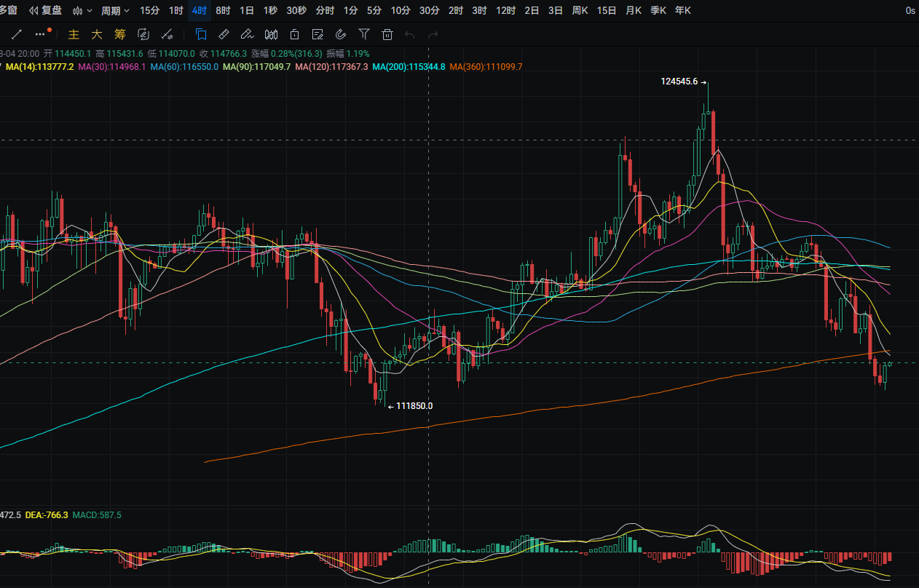Open the note edit icon
Viewport: 919px width, 588px height.
[317, 33]
